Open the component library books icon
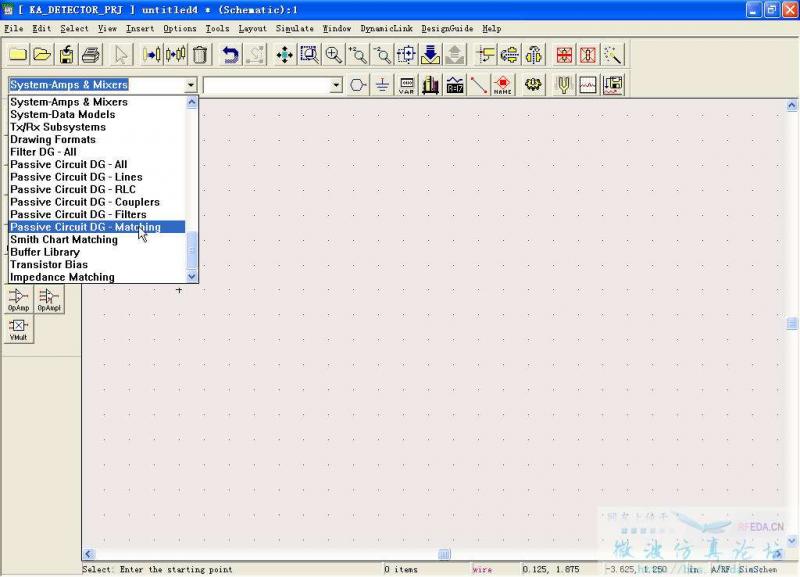Image resolution: width=800 pixels, height=577 pixels. tap(431, 85)
